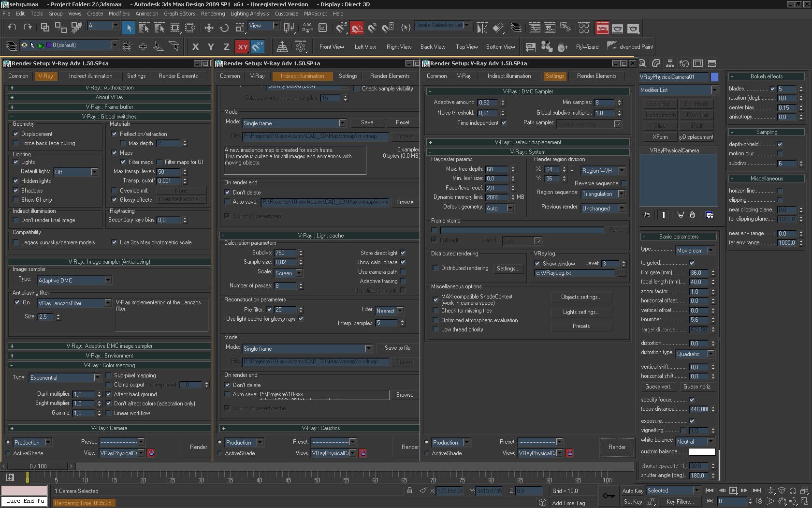Screen dimensions: 812x508
Task: Switch to Render Elements tab in right window
Action: click(596, 76)
